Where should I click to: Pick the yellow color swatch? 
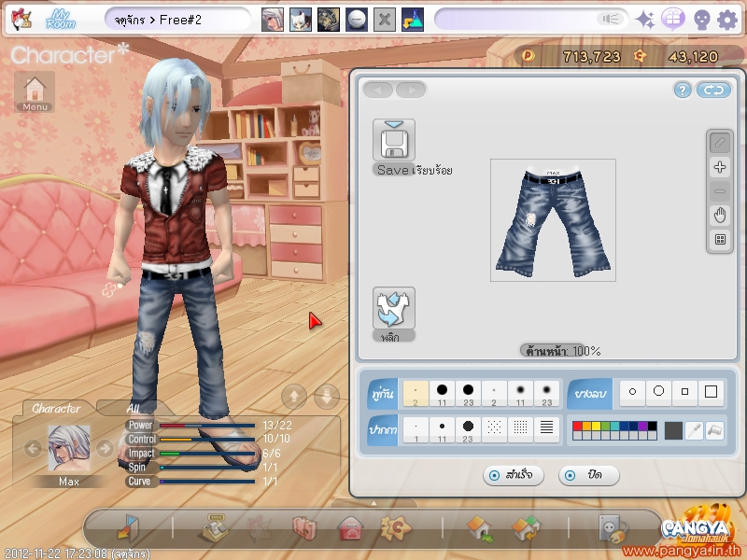coord(596,427)
